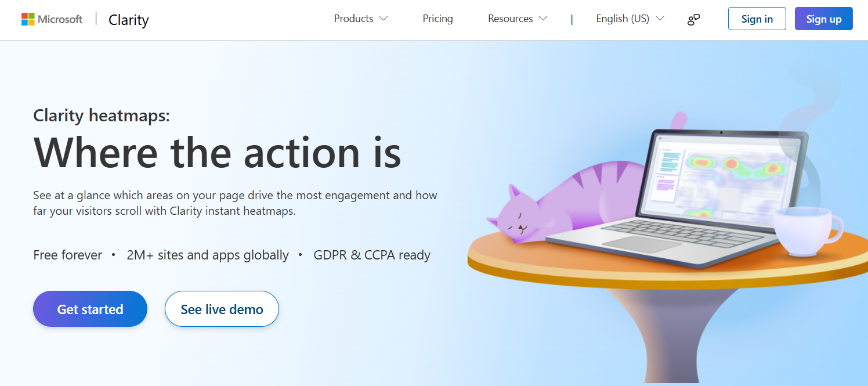Viewport: 868px width, 386px height.
Task: Click the GDPR & CCPA ready text
Action: point(372,255)
